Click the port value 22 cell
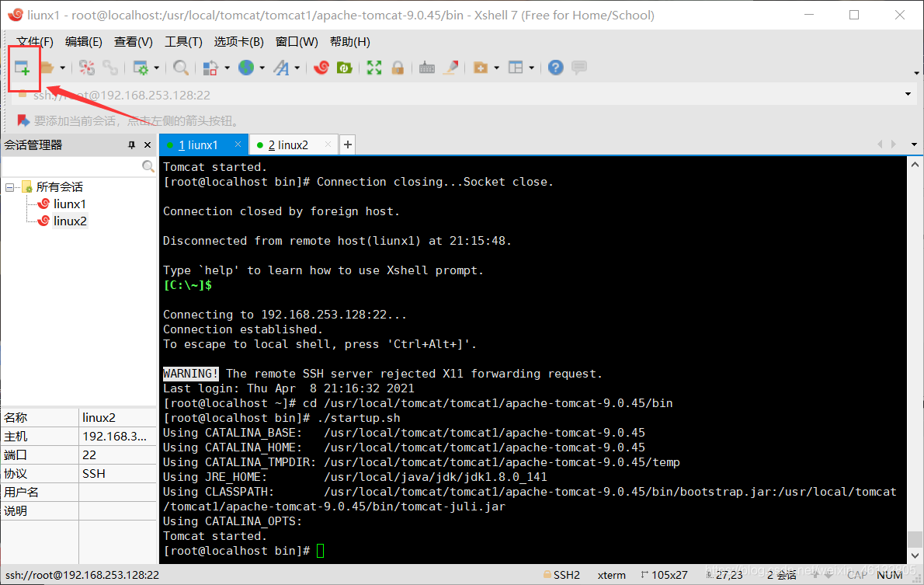The image size is (924, 585). coord(117,454)
